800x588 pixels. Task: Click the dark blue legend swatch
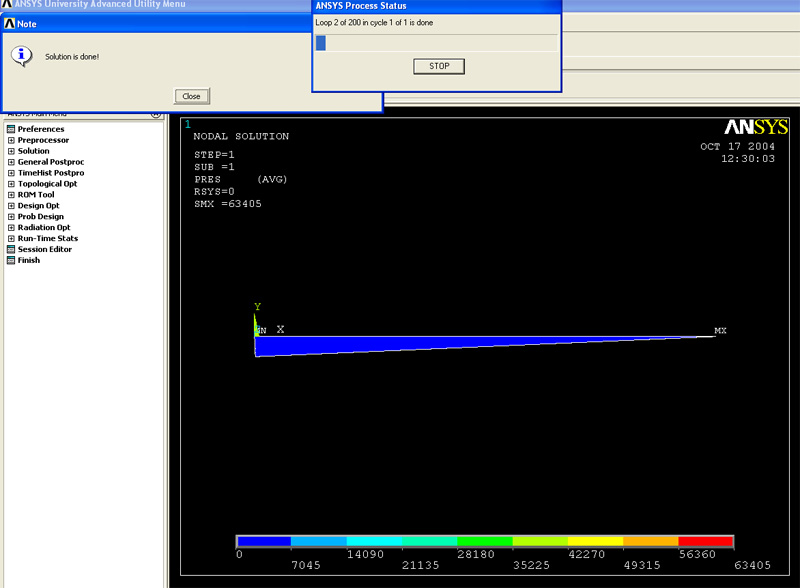(264, 541)
